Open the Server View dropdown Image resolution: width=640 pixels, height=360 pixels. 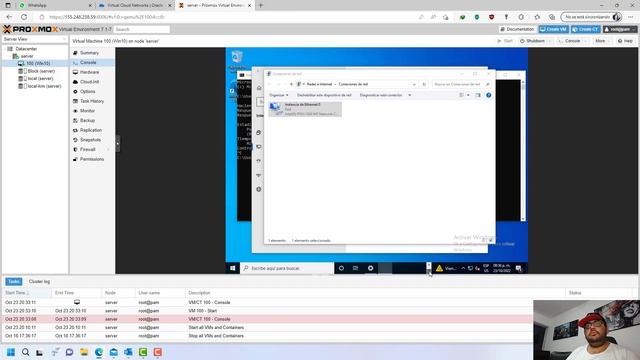[35, 39]
